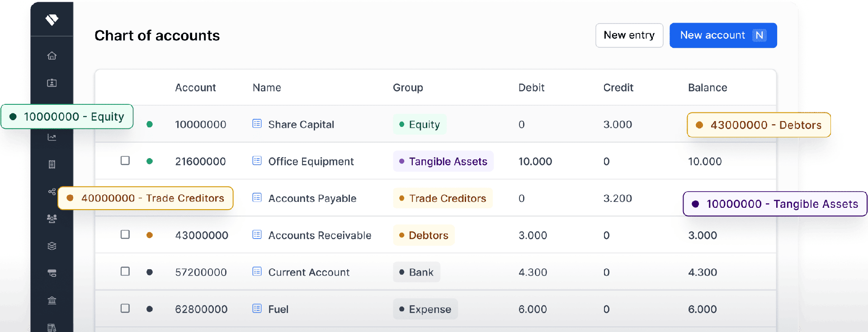The width and height of the screenshot is (868, 332).
Task: Click the Account column header
Action: pos(195,88)
